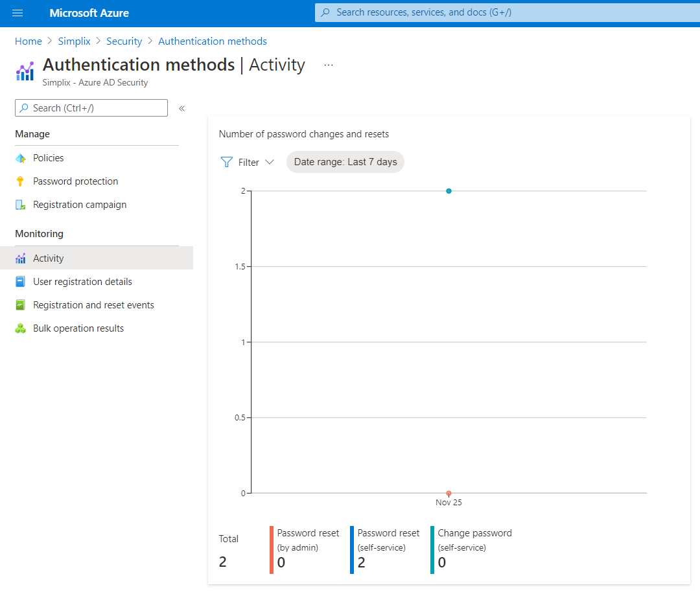Viewport: 700px width, 594px height.
Task: Click the Registration and reset events icon
Action: click(20, 305)
